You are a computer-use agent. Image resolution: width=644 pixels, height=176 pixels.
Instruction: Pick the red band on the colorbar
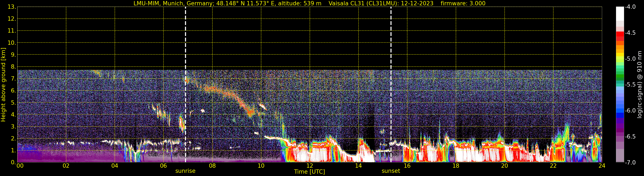(x=620, y=34)
